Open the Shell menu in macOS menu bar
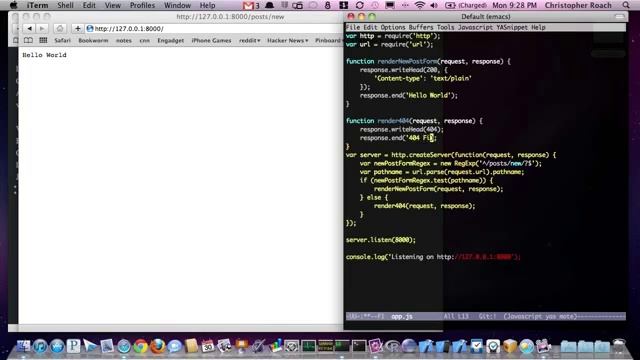640x360 pixels. 65,5
